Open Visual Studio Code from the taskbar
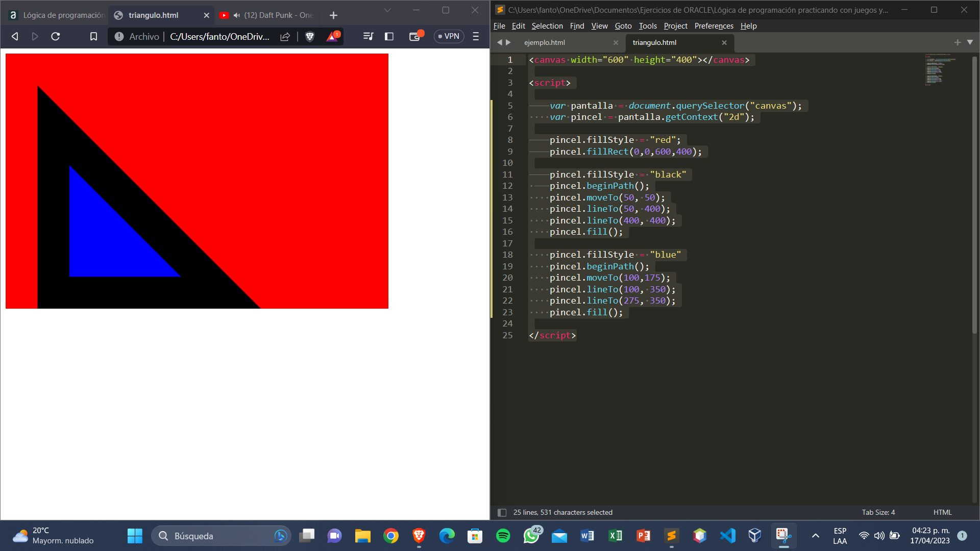This screenshot has width=980, height=551. point(728,536)
